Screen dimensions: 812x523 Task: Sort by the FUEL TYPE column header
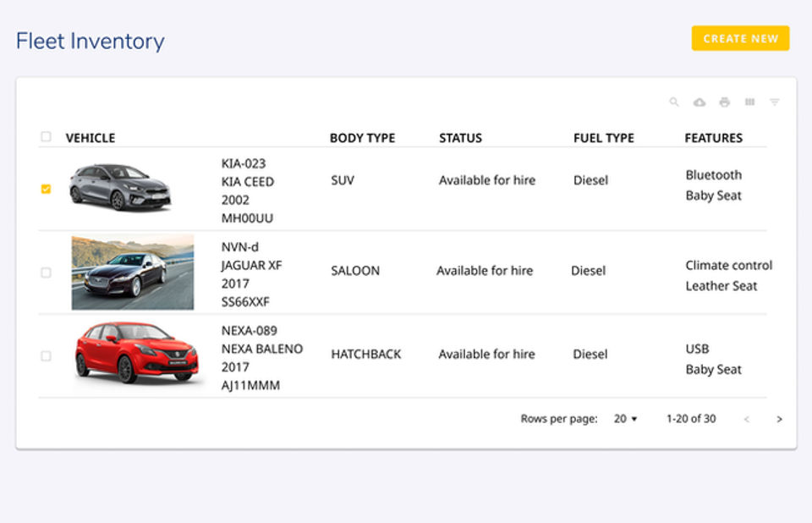pos(603,138)
